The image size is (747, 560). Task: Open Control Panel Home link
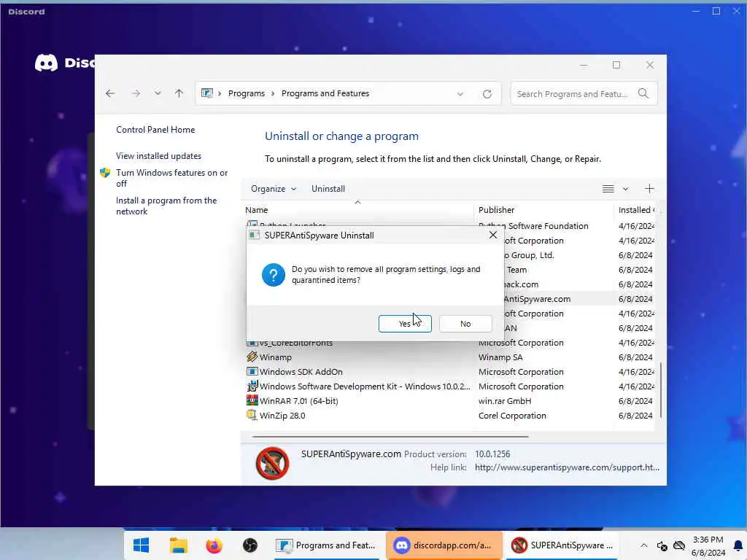155,130
